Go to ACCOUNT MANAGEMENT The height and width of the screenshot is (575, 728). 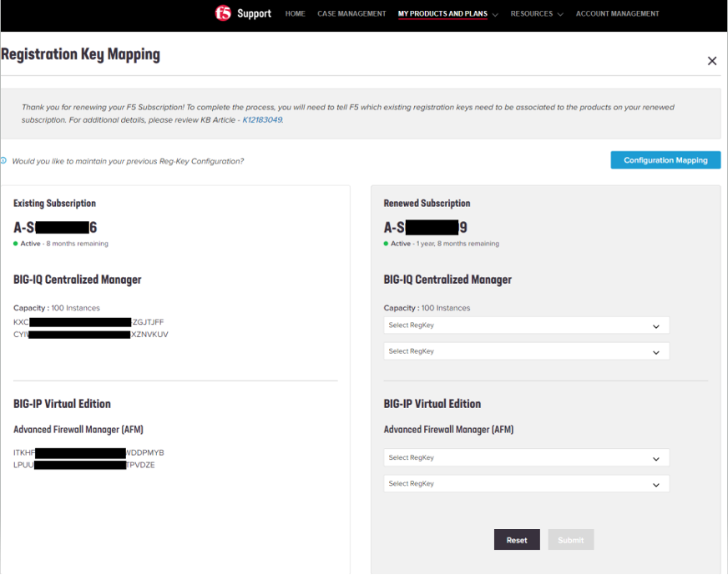tap(618, 14)
